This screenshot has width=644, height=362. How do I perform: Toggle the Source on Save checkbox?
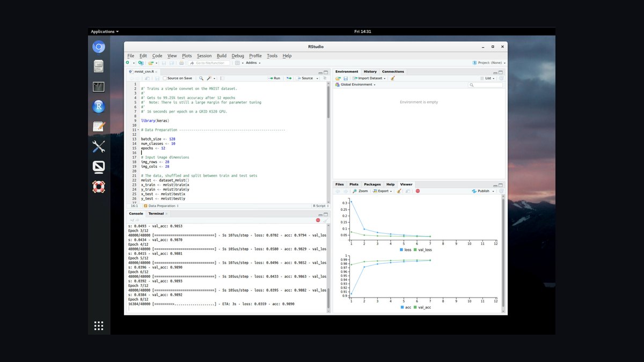165,78
